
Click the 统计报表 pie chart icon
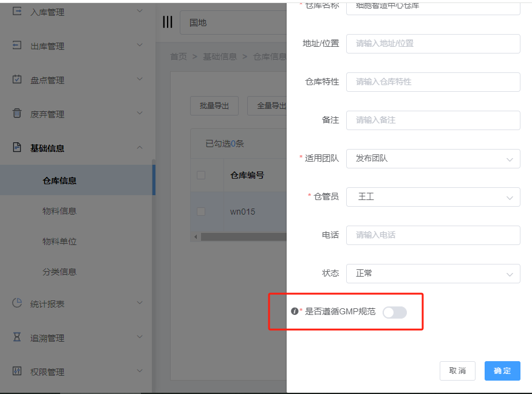(x=17, y=303)
